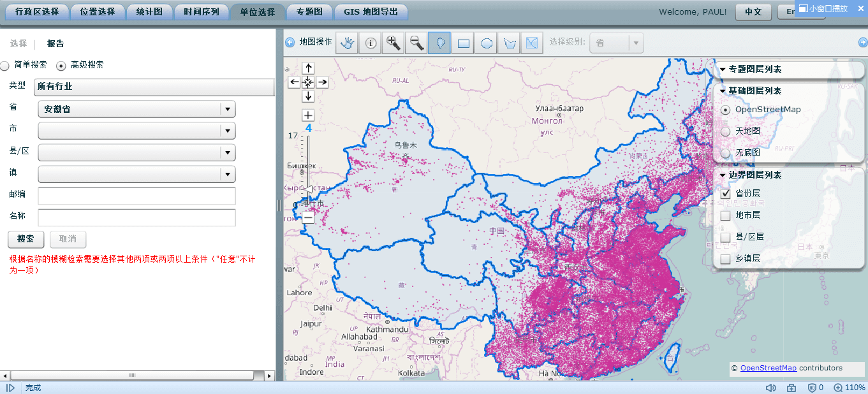This screenshot has width=868, height=394.
Task: Select the zoom out magnifier tool
Action: click(x=416, y=43)
